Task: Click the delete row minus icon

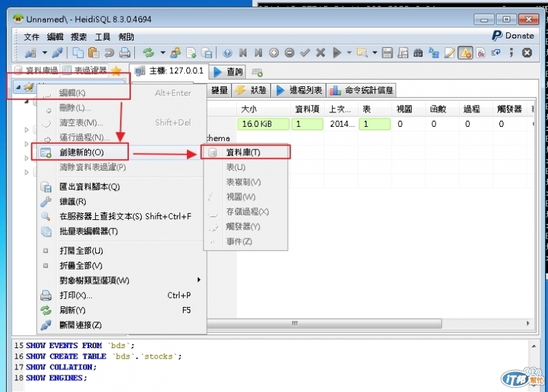Action: (x=289, y=53)
